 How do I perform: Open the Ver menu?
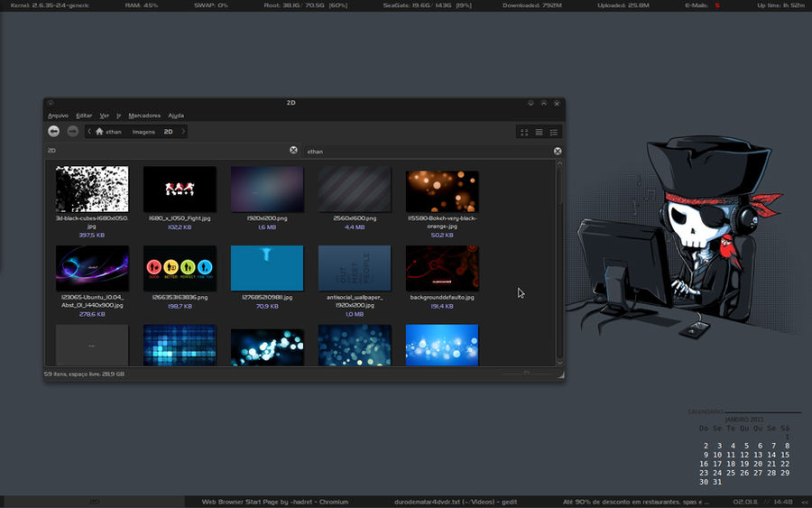click(x=105, y=115)
